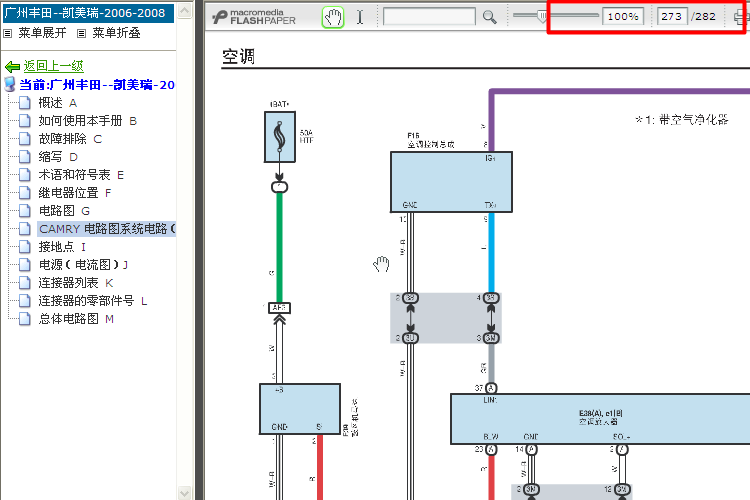
Task: Click the page icon beside 连接器列表 K
Action: point(25,283)
